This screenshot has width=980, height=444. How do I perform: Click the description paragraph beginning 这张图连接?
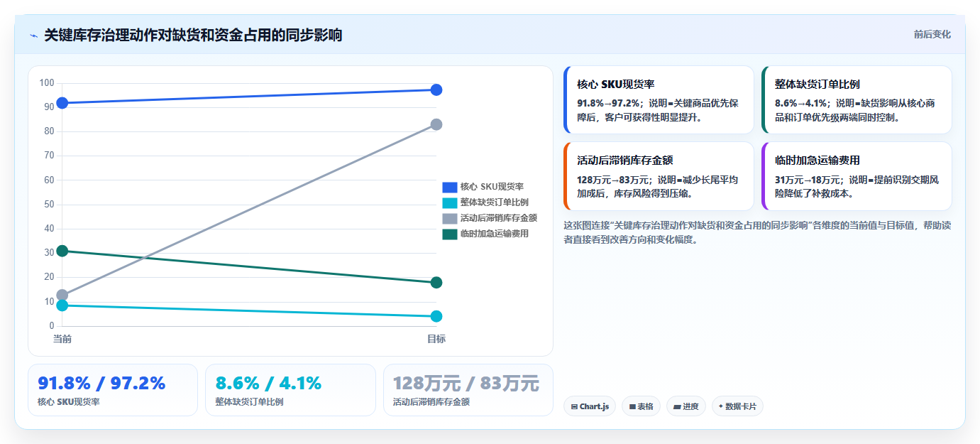pyautogui.click(x=757, y=232)
